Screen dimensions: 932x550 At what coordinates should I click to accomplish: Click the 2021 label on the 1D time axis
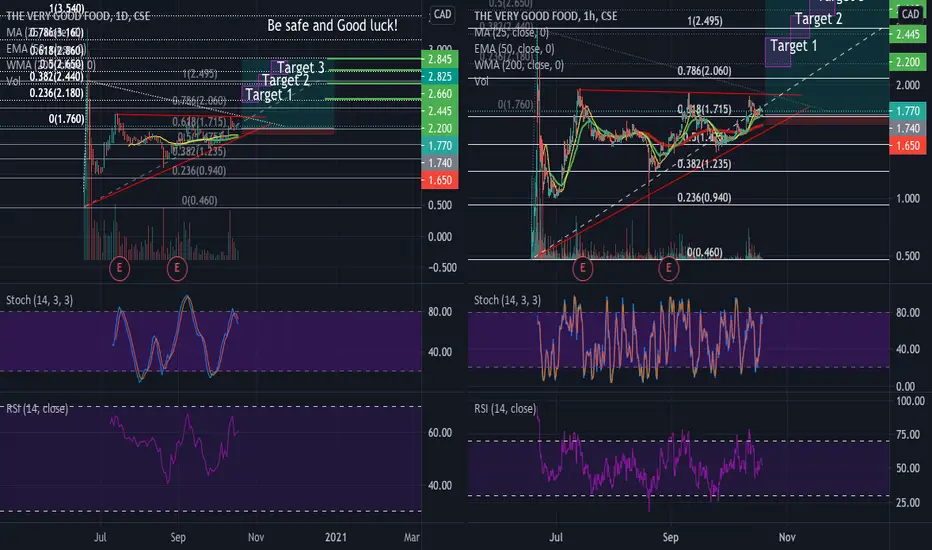(336, 537)
